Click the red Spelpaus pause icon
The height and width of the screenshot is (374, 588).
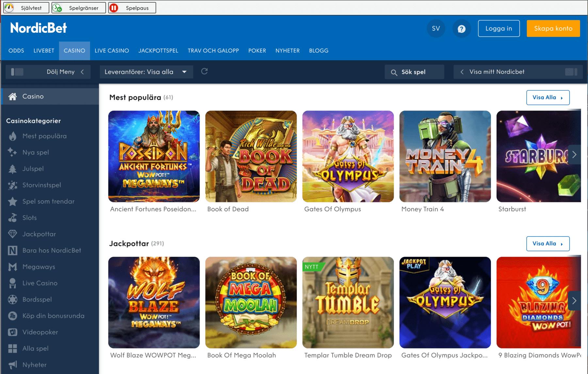click(x=114, y=8)
